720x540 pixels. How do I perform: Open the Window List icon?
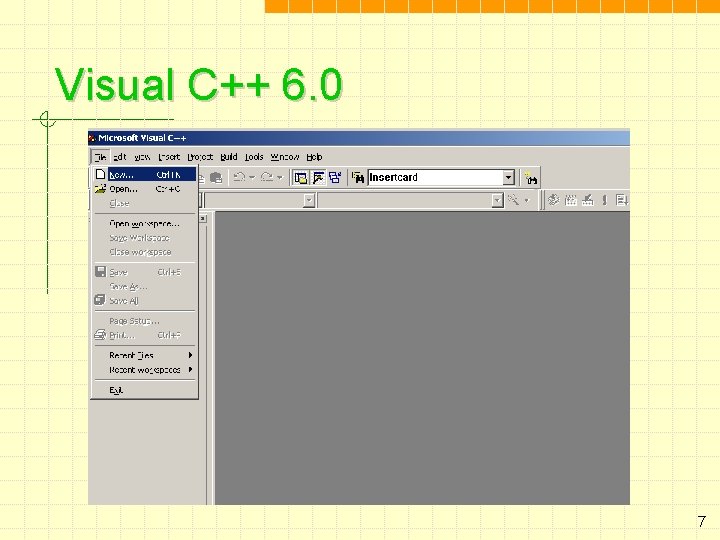pos(335,178)
